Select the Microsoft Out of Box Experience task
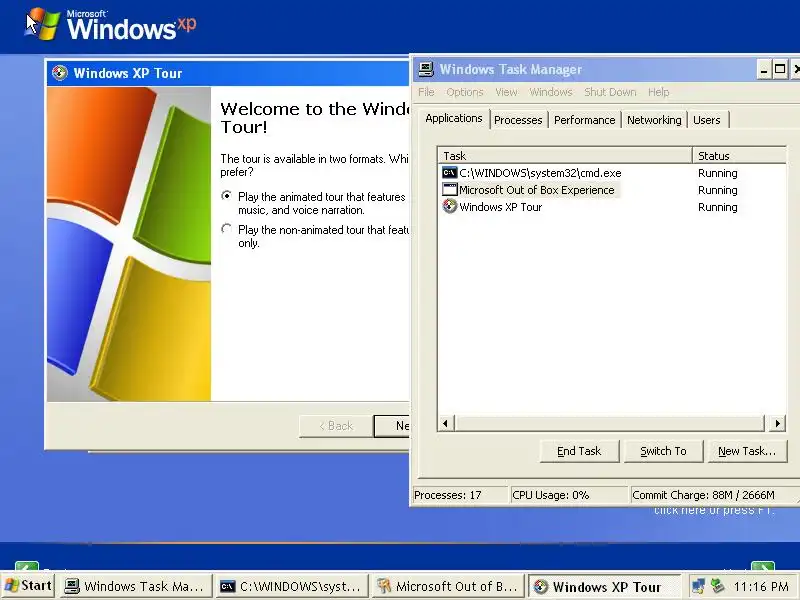Viewport: 800px width, 600px height. tap(611, 190)
